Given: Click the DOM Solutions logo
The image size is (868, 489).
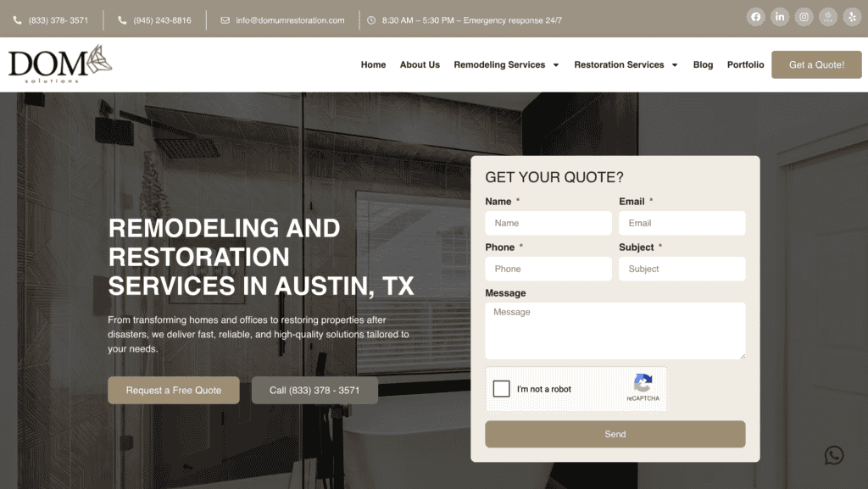Looking at the screenshot, I should [60, 64].
